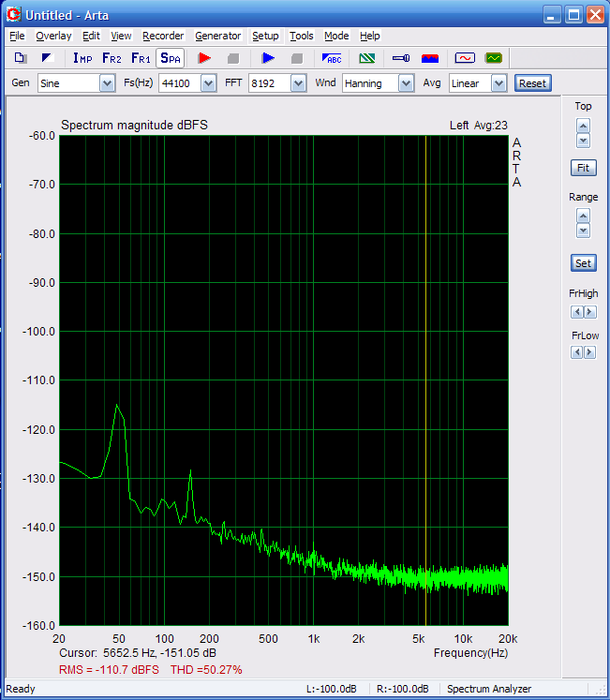This screenshot has height=700, width=610.
Task: Start recording with red play arrow
Action: tap(204, 58)
